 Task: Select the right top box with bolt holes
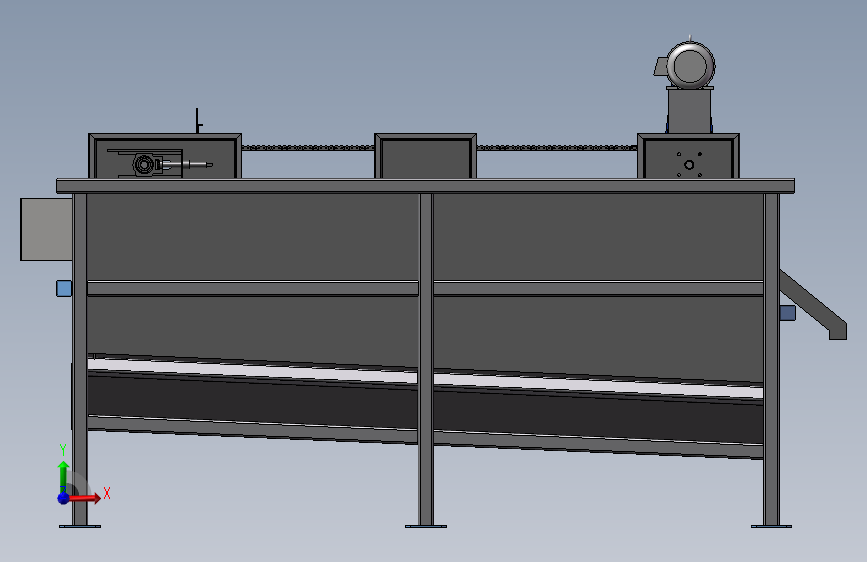pos(688,156)
